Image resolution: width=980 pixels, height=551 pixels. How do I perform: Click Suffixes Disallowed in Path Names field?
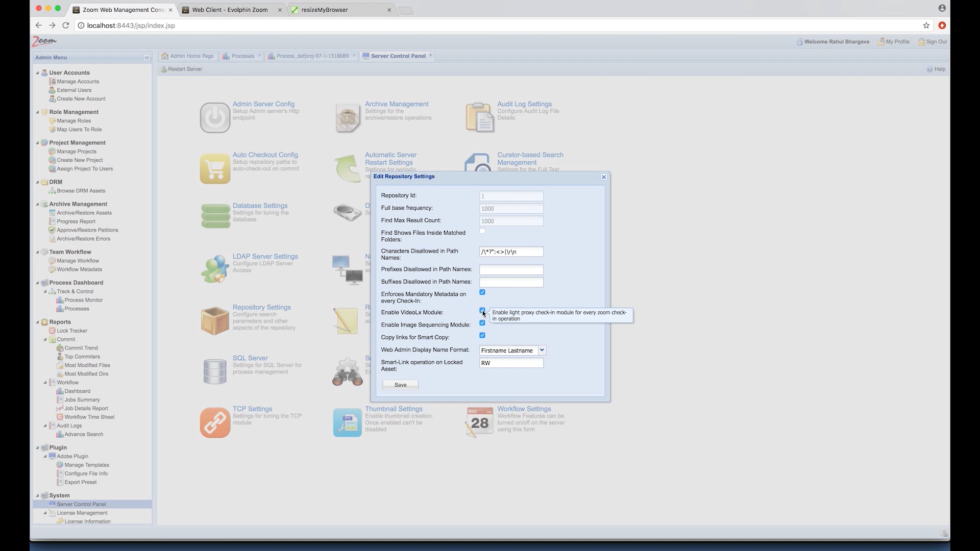pos(511,283)
